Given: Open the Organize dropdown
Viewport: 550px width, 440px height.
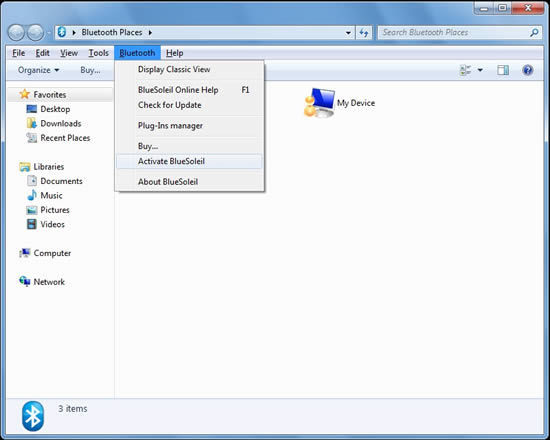Looking at the screenshot, I should click(x=39, y=70).
